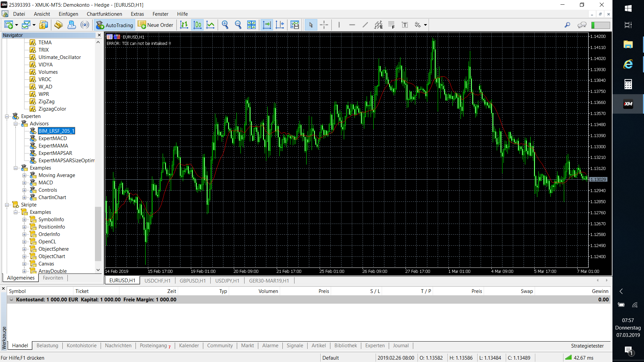Open the shapes objects dropdown arrow
The height and width of the screenshot is (362, 644).
(425, 25)
